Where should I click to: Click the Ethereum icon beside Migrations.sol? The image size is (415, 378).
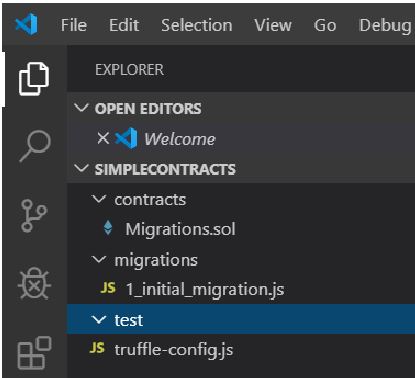[x=108, y=228]
